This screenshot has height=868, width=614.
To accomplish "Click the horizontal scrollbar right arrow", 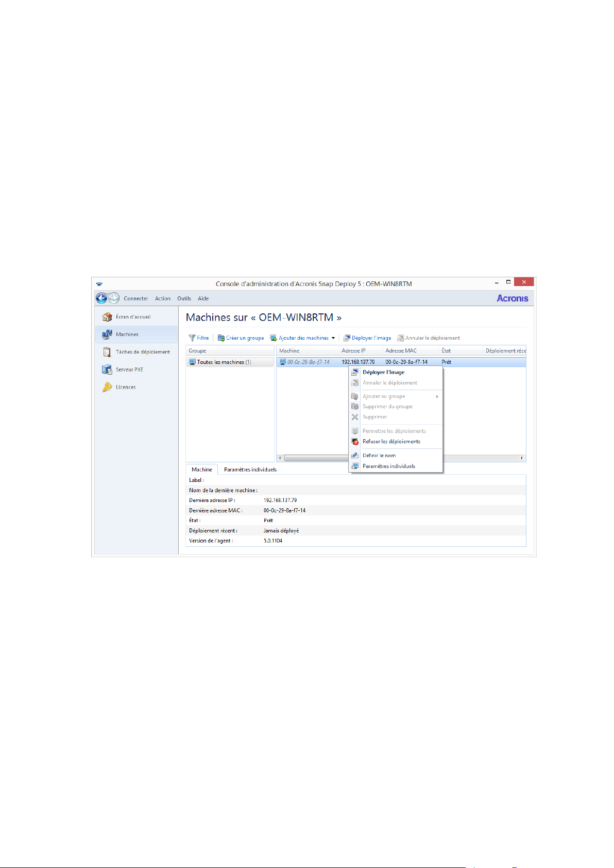I will click(x=522, y=458).
